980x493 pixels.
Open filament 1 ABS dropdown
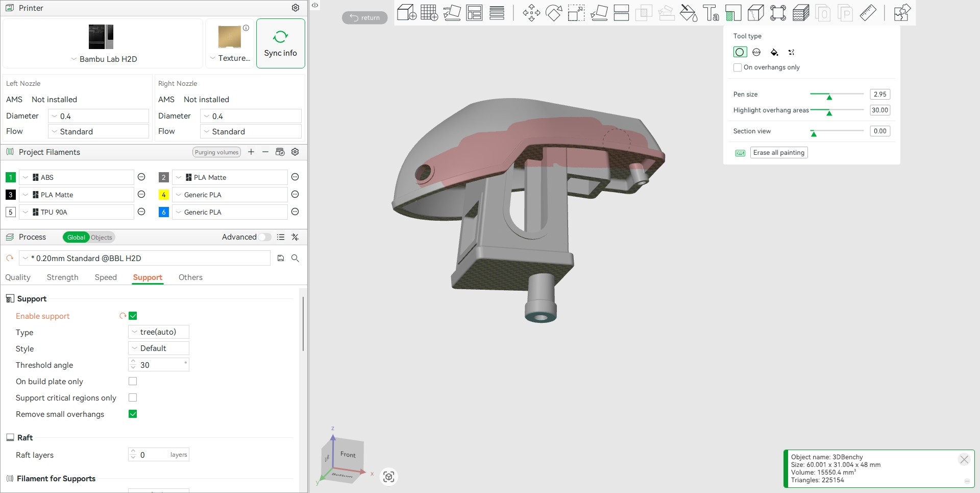click(77, 177)
